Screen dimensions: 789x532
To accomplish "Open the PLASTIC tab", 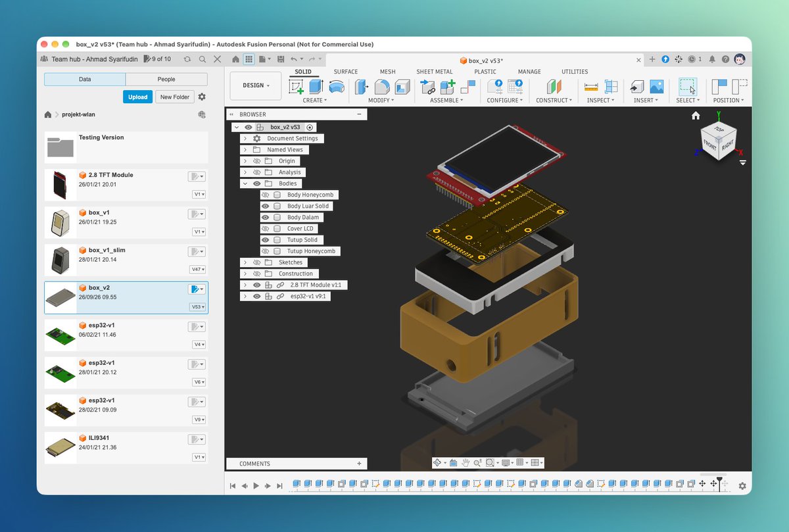I will 485,72.
